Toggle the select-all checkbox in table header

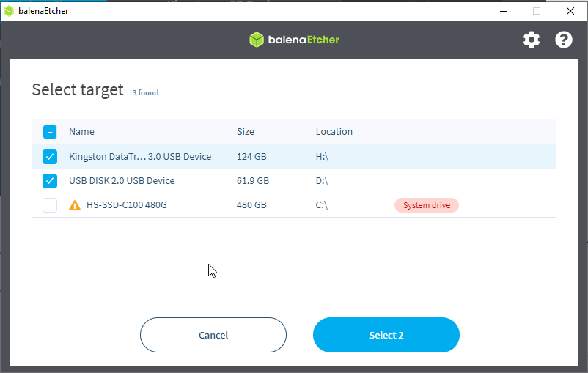point(50,132)
